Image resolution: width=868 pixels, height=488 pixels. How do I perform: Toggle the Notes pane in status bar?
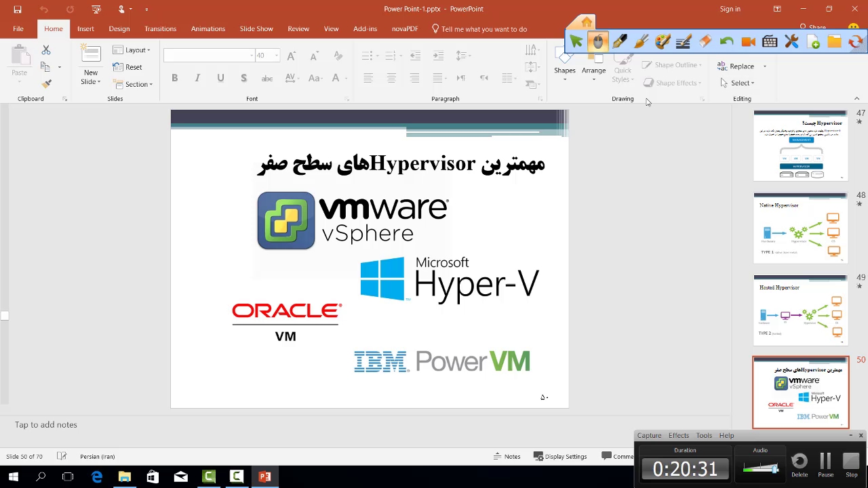[x=507, y=456]
